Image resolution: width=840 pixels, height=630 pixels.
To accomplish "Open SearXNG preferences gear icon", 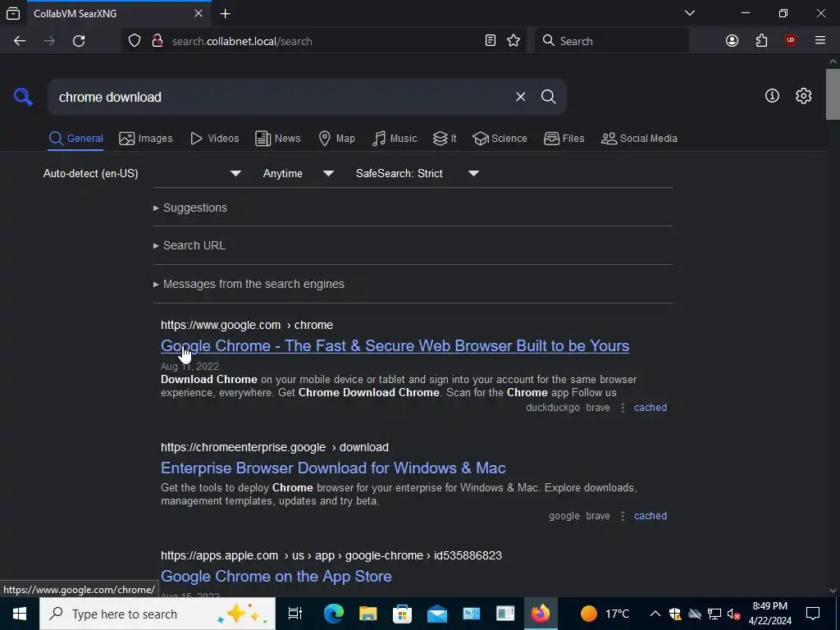I will (x=804, y=96).
